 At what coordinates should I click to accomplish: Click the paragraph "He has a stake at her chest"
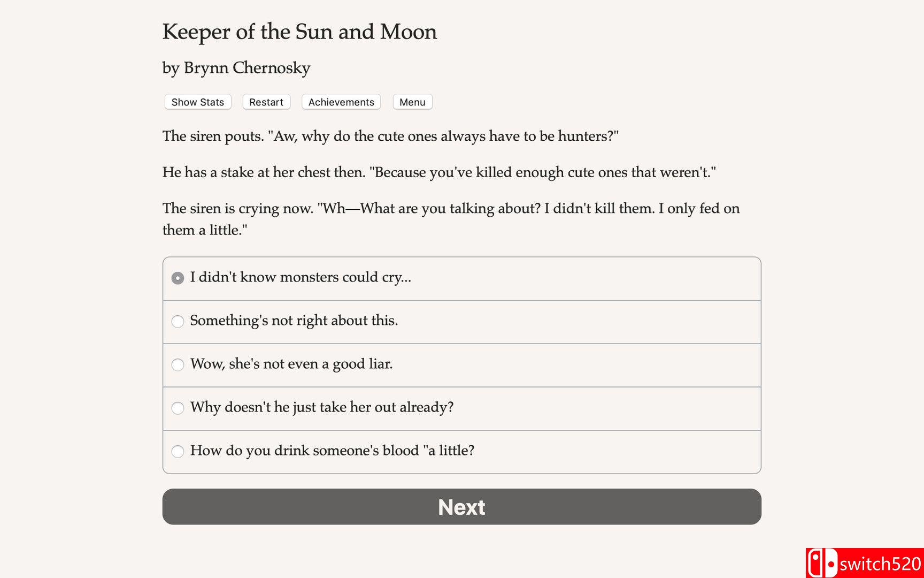[x=438, y=172]
